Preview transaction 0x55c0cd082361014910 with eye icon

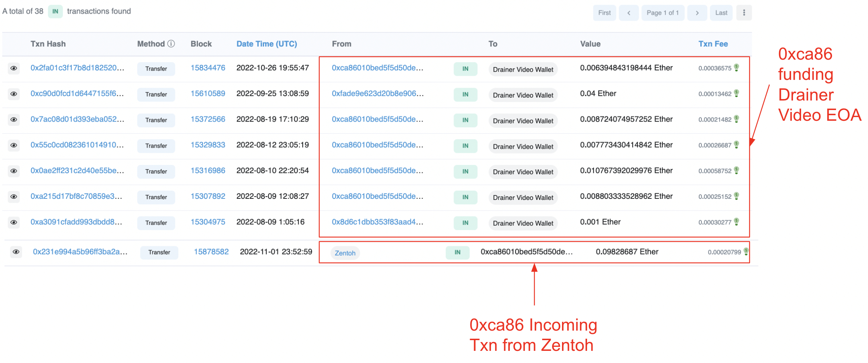coord(14,145)
